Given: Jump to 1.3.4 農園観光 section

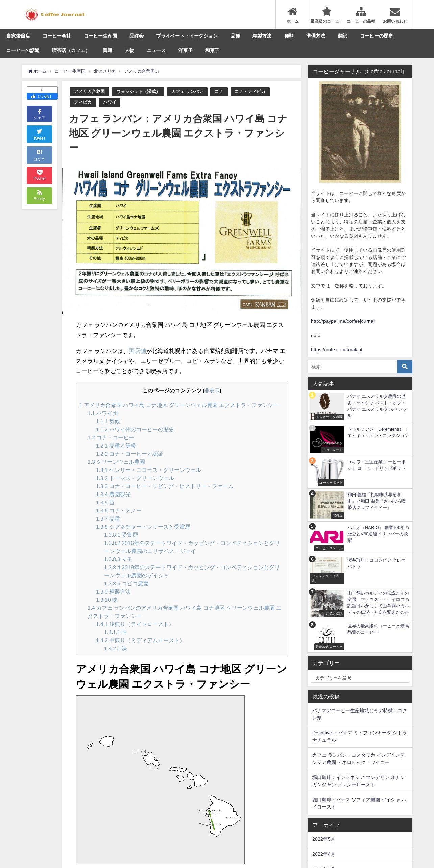Looking at the screenshot, I should click(x=113, y=495).
